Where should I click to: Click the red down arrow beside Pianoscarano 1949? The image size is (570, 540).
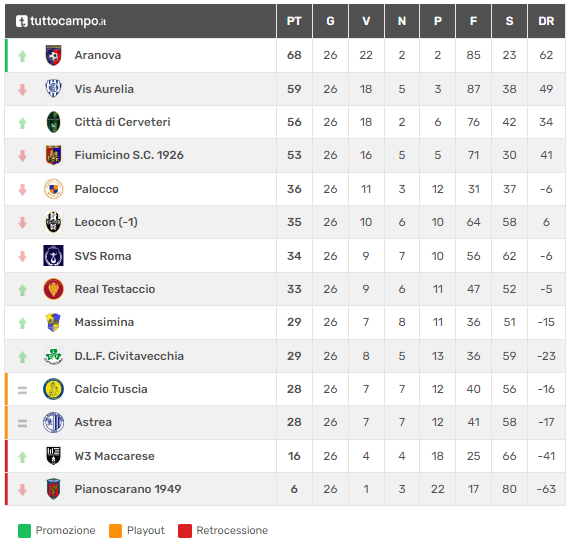[x=23, y=490]
